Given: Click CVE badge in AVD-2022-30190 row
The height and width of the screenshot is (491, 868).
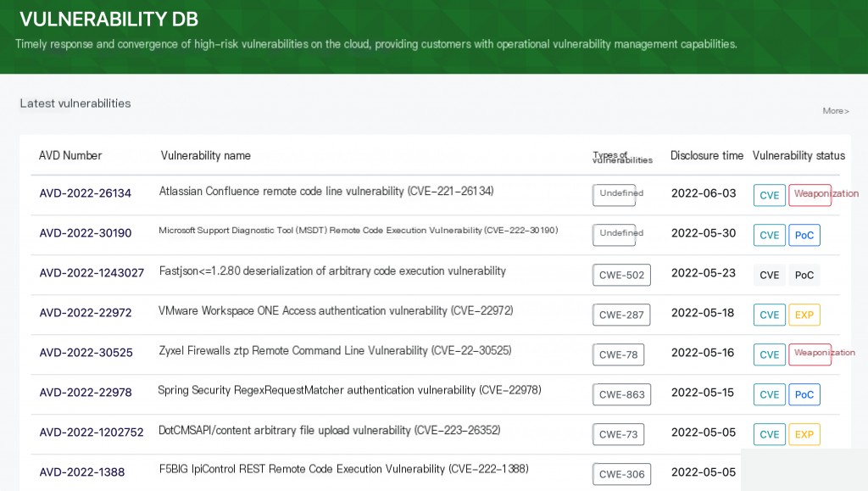Looking at the screenshot, I should click(x=770, y=235).
